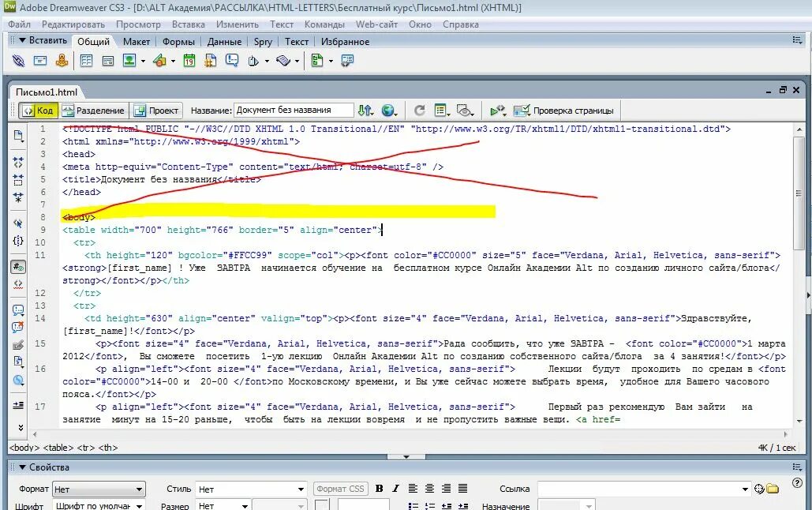
Task: Align text right in Properties
Action: tap(446, 488)
